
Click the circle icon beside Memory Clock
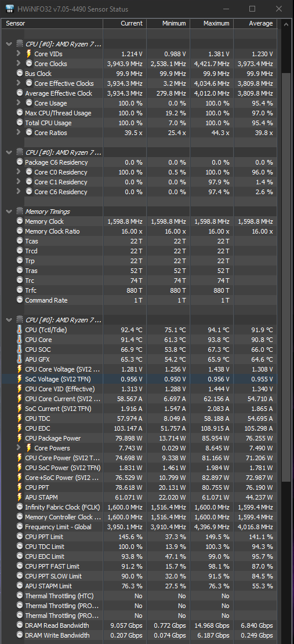point(20,221)
